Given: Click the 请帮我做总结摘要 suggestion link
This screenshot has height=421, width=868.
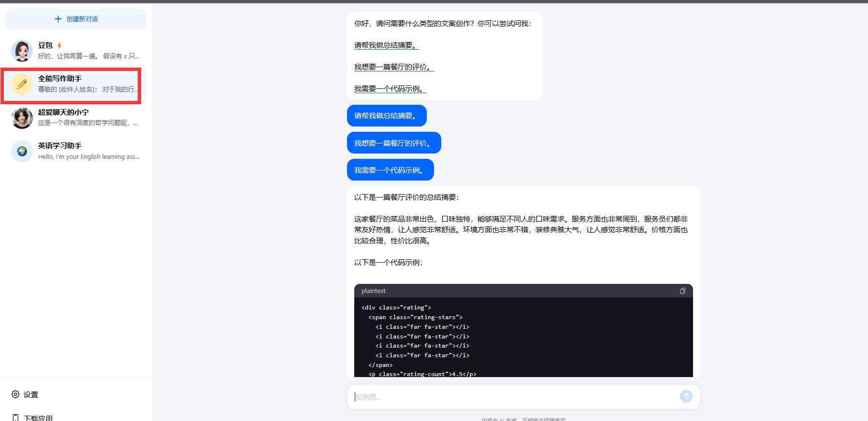Looking at the screenshot, I should pyautogui.click(x=386, y=45).
